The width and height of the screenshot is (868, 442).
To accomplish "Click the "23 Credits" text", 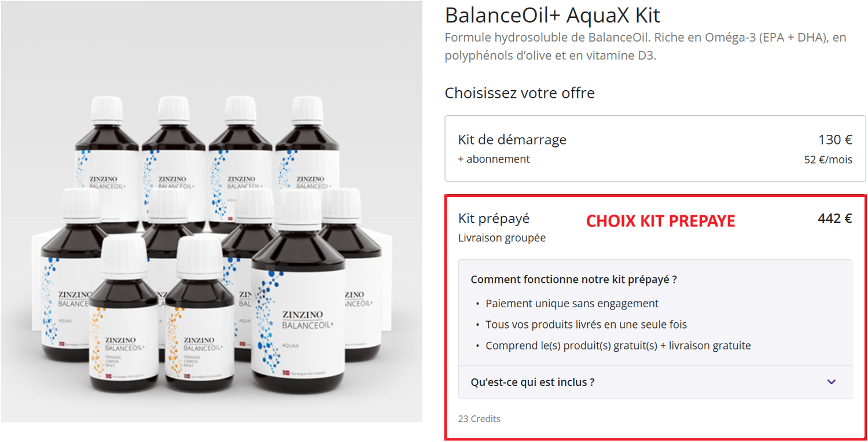I will pos(479,419).
